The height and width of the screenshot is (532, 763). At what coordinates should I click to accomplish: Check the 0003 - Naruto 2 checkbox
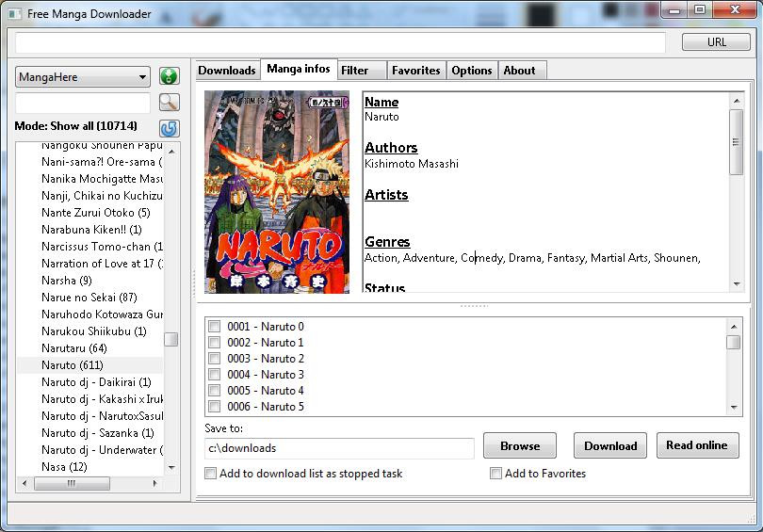tap(214, 359)
